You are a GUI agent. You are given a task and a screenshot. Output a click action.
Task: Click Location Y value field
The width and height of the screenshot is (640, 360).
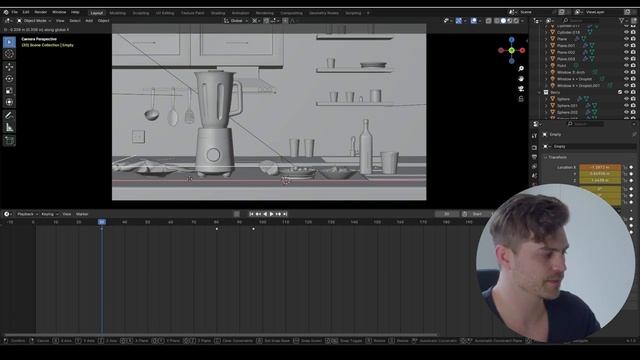(600, 173)
